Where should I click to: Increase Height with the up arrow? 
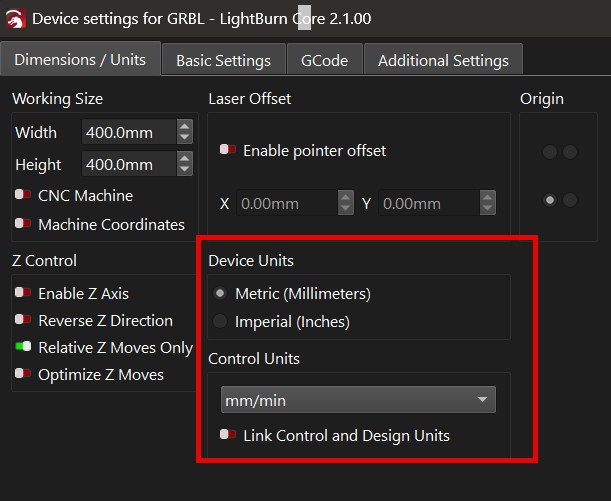[185, 158]
